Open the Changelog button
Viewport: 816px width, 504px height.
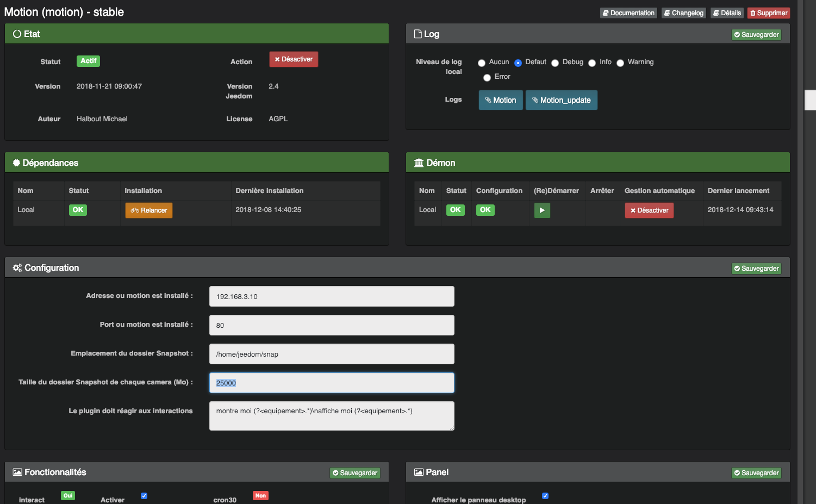pyautogui.click(x=684, y=13)
